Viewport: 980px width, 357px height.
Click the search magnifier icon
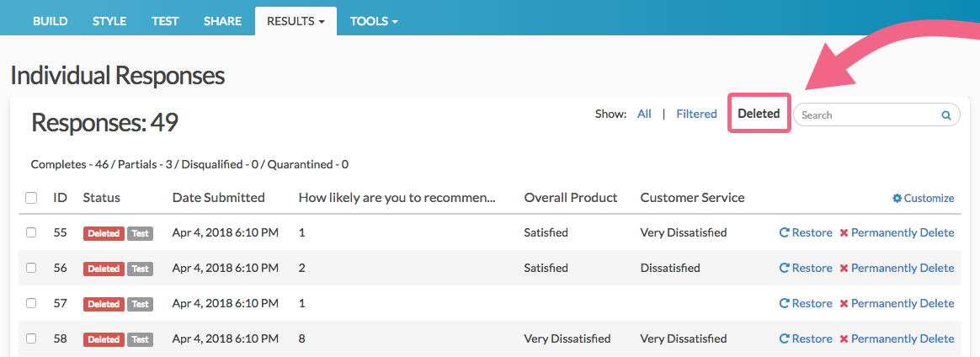pyautogui.click(x=945, y=115)
